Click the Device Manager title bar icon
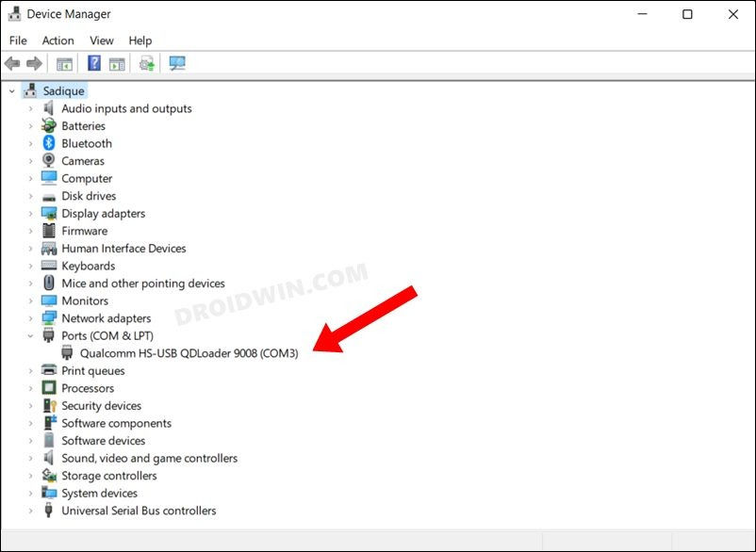 tap(14, 14)
